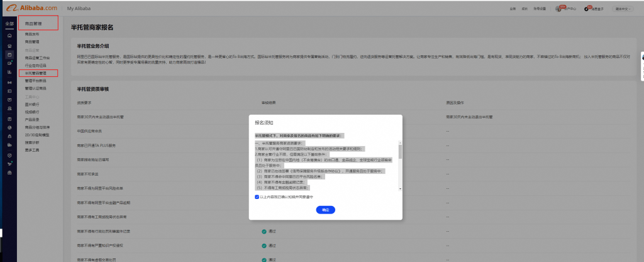
Task: Open 商品发布 in the side menu
Action: coord(32,34)
